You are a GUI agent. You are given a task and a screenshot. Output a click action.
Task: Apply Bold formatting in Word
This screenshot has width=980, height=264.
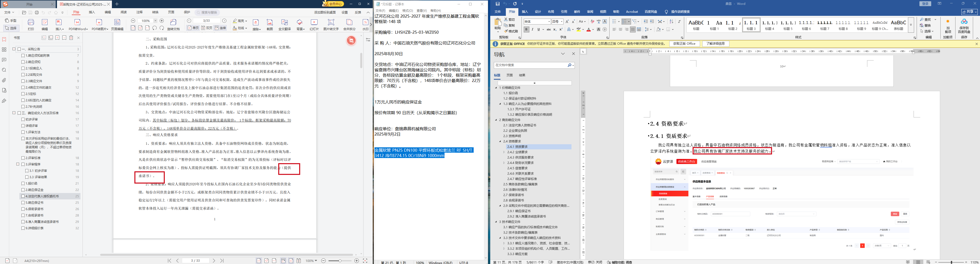[526, 29]
